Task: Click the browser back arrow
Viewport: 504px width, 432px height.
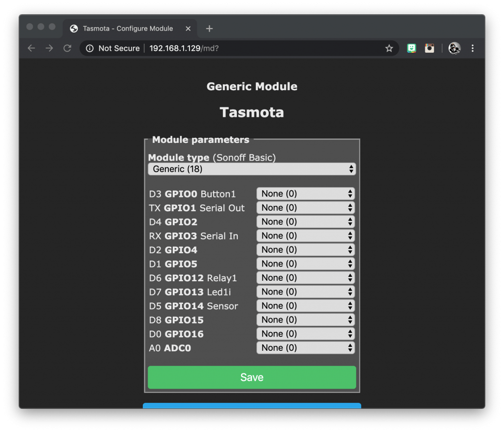Action: [31, 48]
